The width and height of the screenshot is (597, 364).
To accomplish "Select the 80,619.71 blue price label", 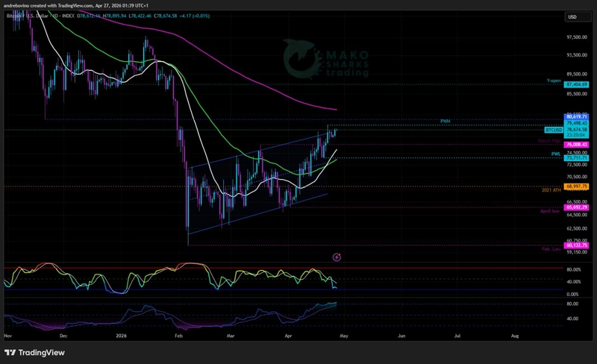I will pos(578,117).
